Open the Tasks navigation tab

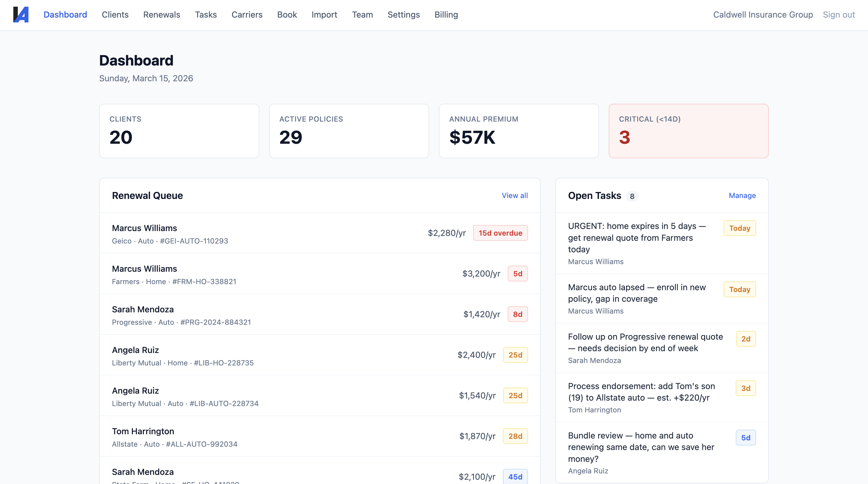(206, 15)
